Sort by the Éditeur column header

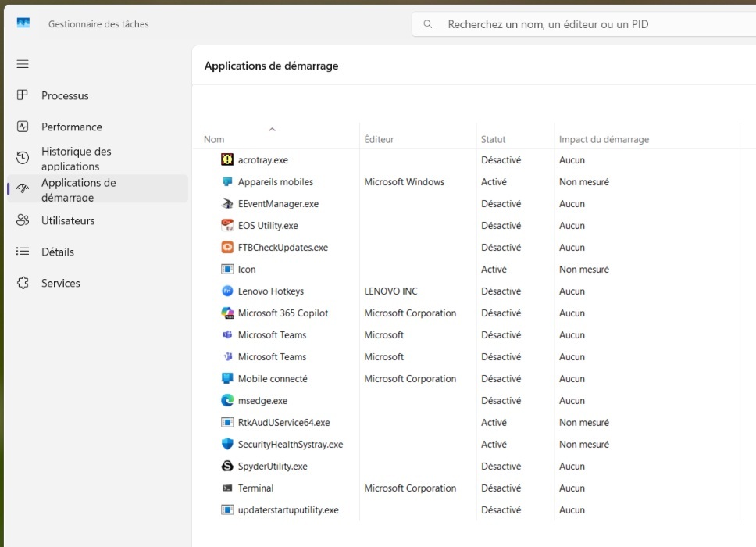pos(379,139)
